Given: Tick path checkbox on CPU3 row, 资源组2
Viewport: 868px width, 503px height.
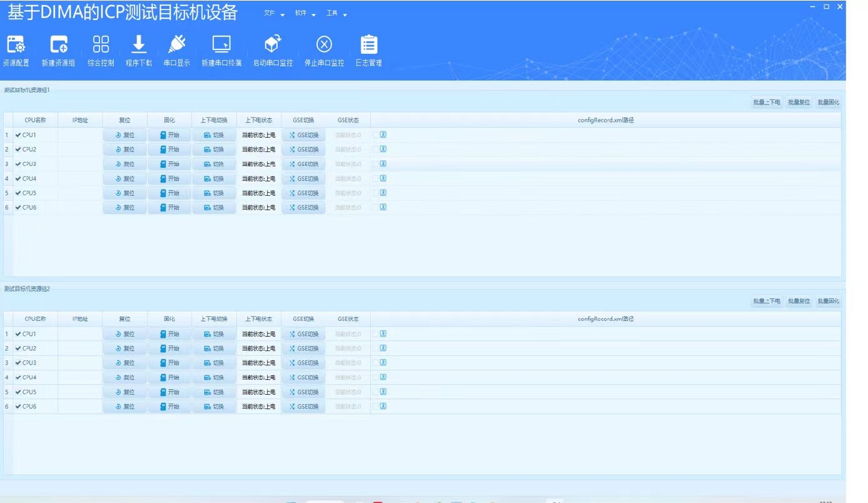Looking at the screenshot, I should click(375, 362).
